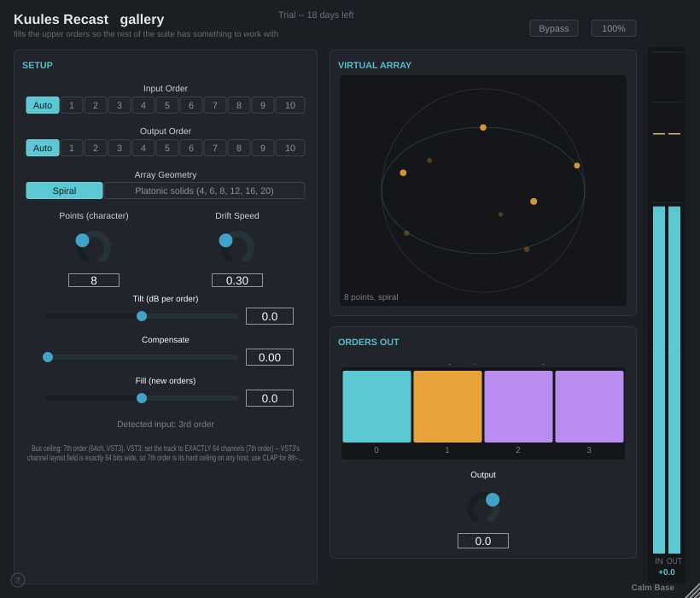700x598 pixels.
Task: Click the Tilt slider handle
Action: pyautogui.click(x=142, y=316)
